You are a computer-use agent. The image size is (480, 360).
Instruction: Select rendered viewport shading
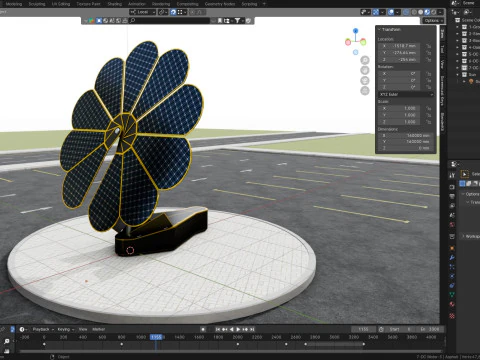coord(434,12)
